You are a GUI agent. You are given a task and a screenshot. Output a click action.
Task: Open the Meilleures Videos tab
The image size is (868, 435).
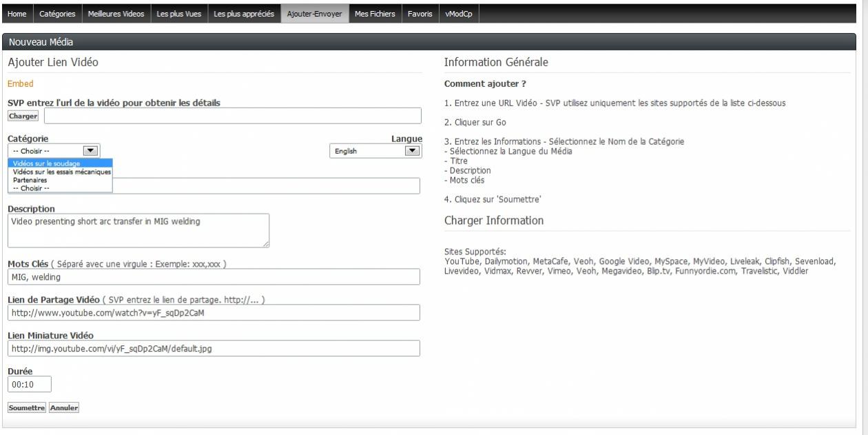(x=116, y=14)
